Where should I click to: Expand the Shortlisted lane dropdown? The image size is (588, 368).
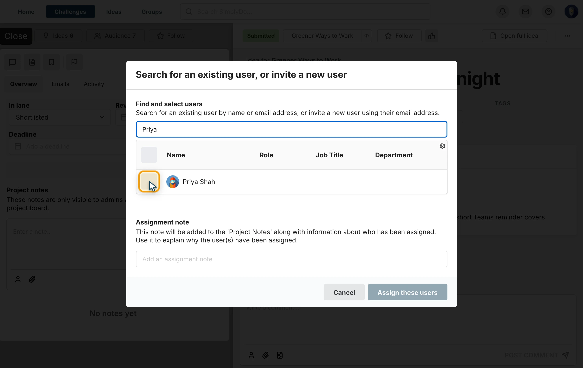tap(59, 117)
